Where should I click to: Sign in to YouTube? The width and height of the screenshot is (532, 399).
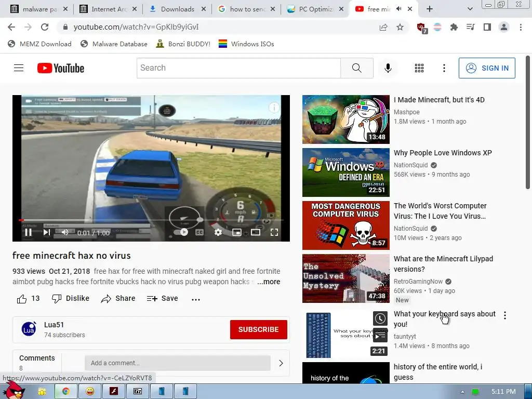tap(487, 68)
